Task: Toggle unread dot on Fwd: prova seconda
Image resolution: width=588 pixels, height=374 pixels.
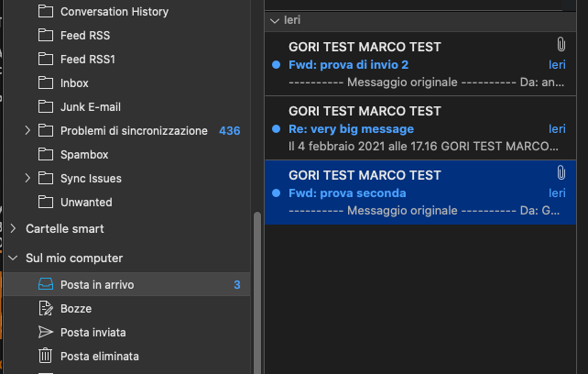Action: [277, 193]
